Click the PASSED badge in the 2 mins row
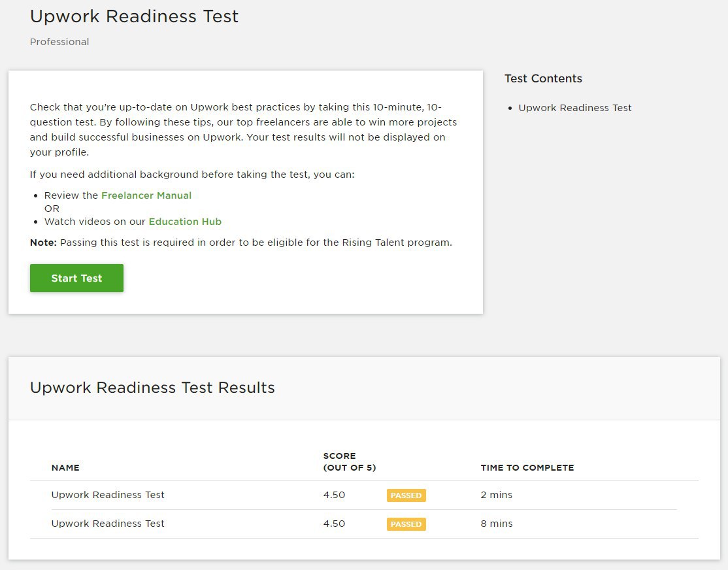Viewport: 728px width, 570px height. (x=406, y=495)
